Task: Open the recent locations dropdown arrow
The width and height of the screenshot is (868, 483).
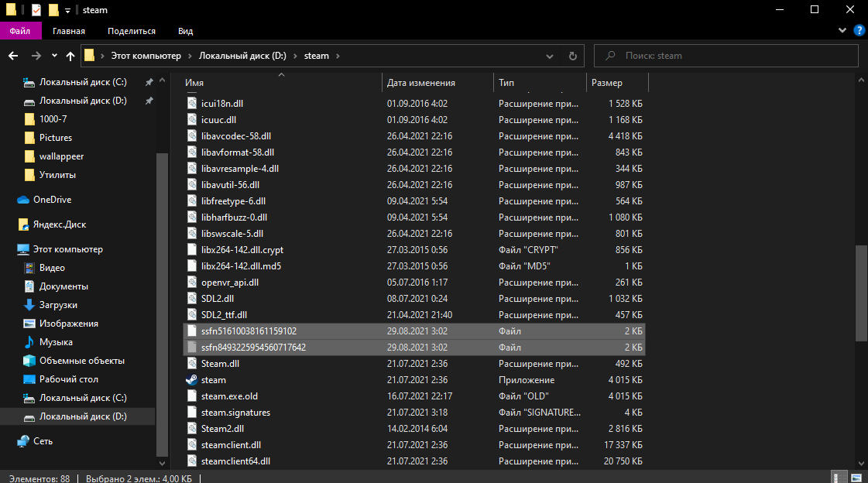Action: point(54,56)
